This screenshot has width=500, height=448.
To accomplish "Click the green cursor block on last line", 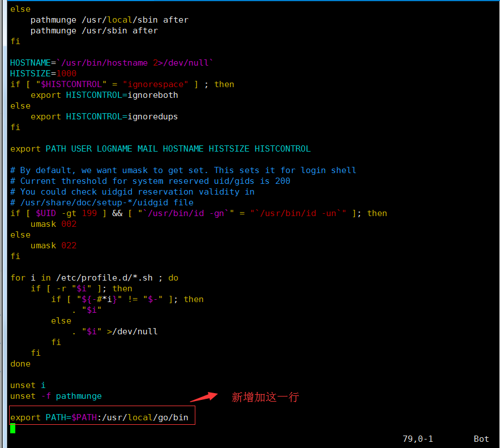I will pyautogui.click(x=13, y=428).
